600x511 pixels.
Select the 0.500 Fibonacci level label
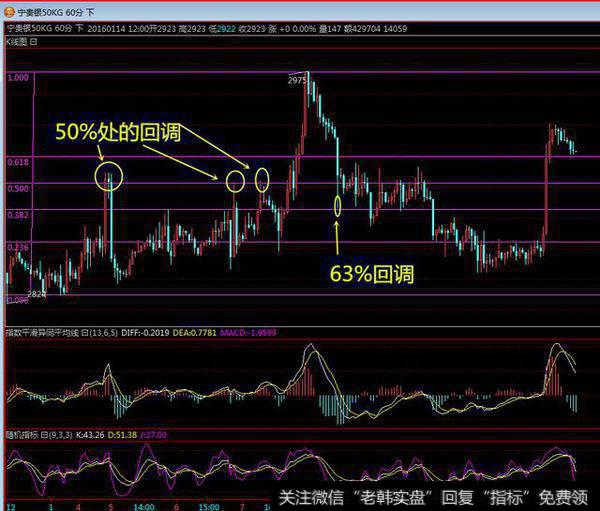click(17, 187)
